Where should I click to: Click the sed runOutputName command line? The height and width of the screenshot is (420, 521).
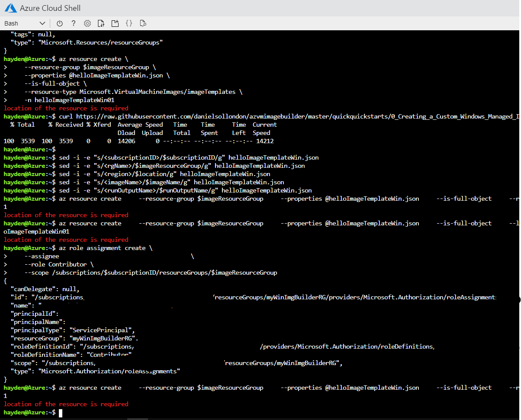[x=185, y=190]
